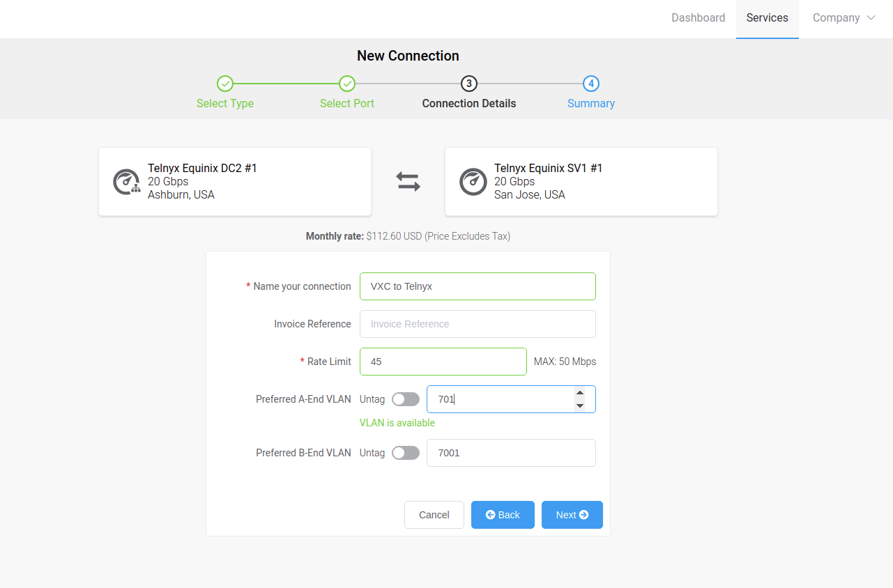Click the Preferred A-End VLAN number field

tap(511, 399)
